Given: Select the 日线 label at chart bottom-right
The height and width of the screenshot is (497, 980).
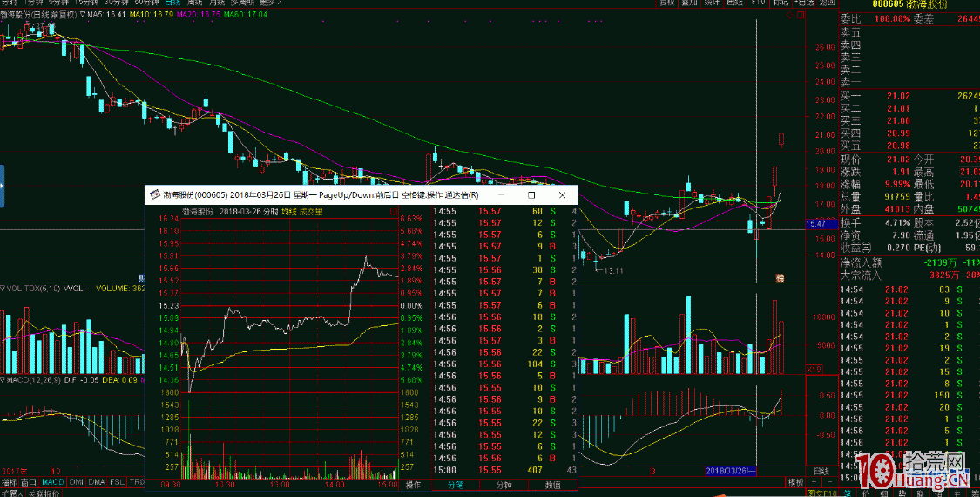Looking at the screenshot, I should click(x=821, y=471).
